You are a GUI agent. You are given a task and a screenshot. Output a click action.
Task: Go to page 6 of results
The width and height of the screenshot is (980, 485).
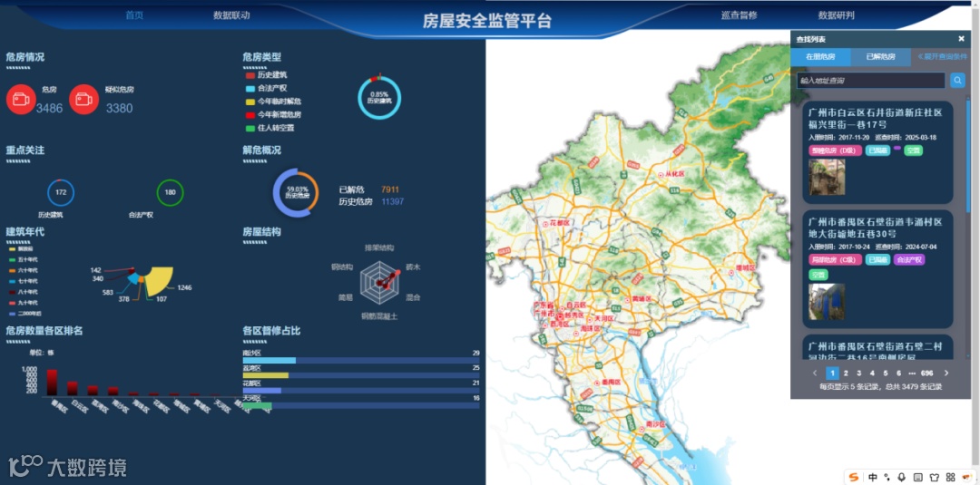click(898, 373)
